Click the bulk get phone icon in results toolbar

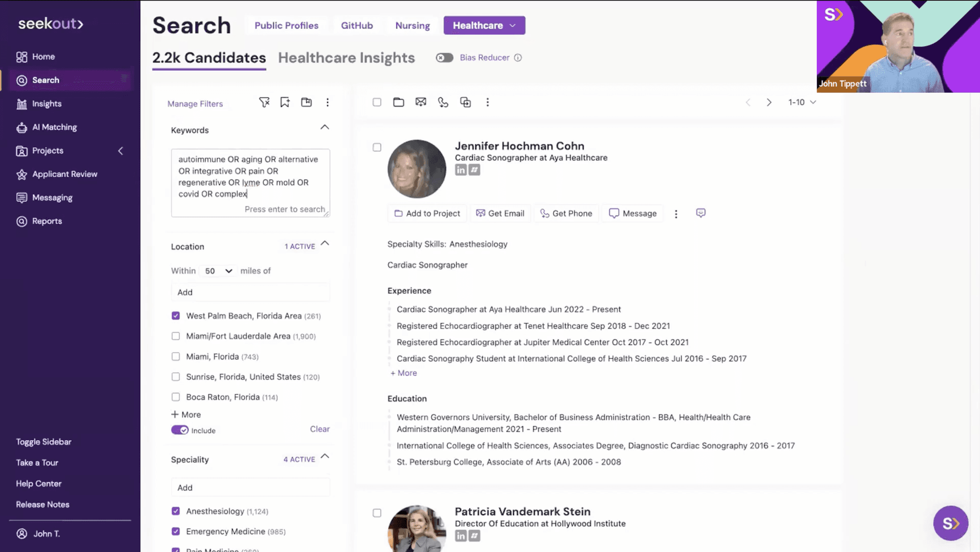443,102
